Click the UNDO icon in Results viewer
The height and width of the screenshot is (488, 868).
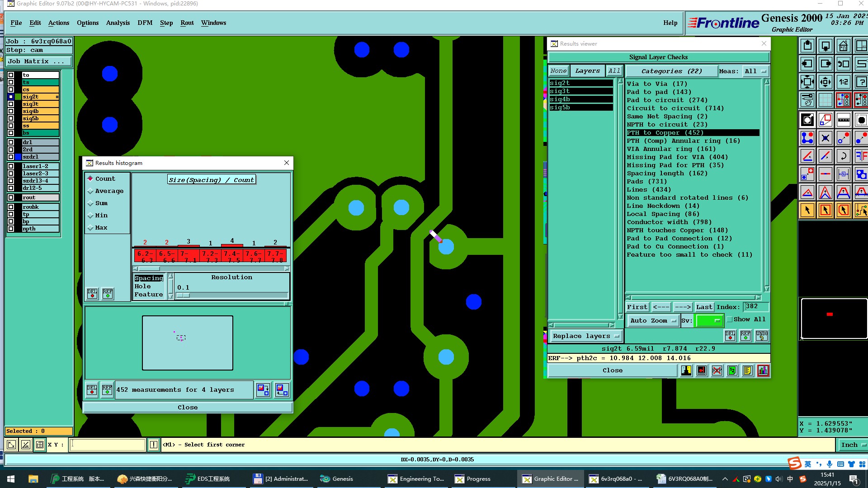pyautogui.click(x=761, y=336)
